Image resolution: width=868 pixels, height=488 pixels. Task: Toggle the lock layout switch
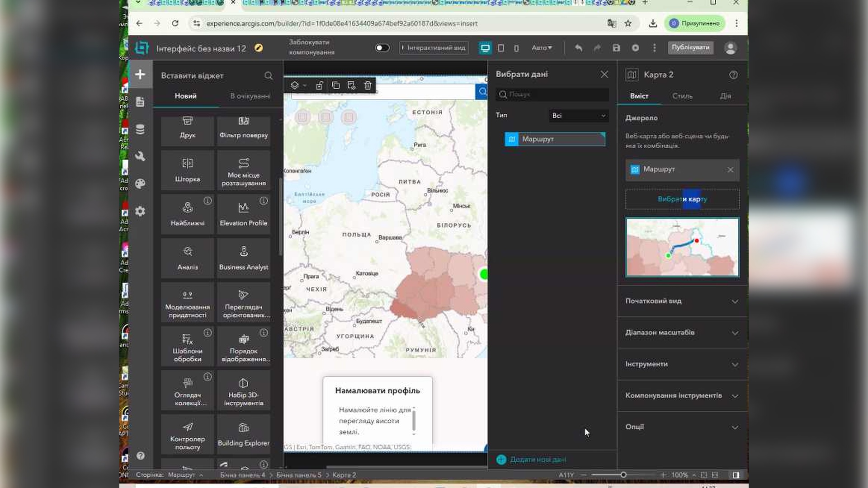382,48
